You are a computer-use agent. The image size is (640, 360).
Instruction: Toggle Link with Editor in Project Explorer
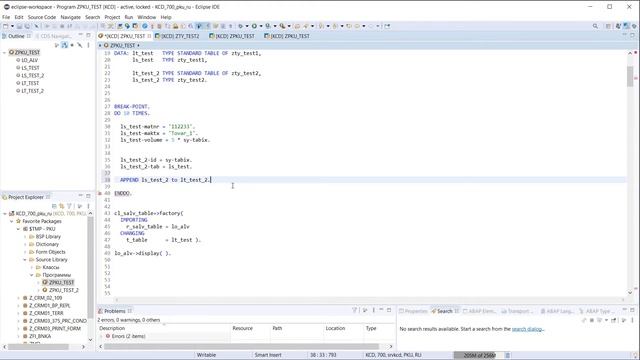click(62, 206)
